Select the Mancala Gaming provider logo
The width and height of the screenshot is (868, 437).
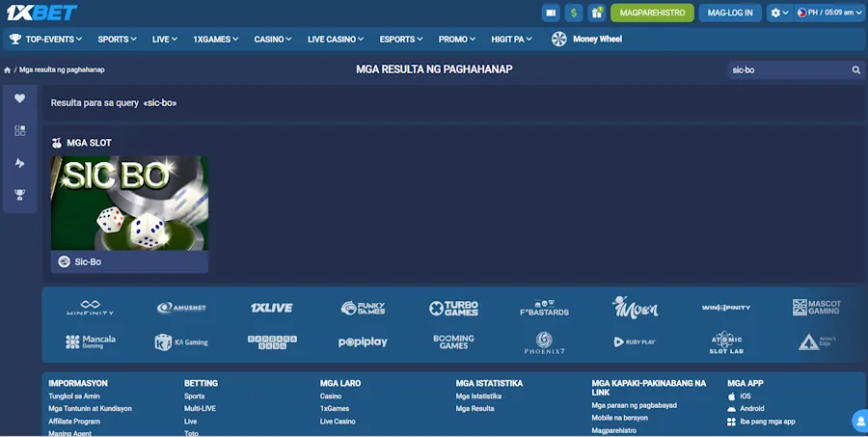[91, 342]
